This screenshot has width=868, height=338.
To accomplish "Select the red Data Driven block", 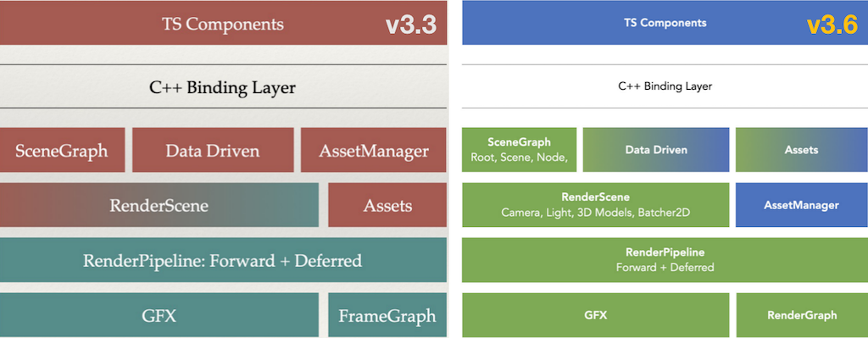I will (213, 150).
